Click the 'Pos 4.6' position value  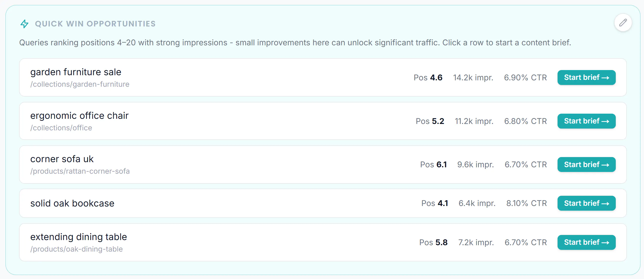point(428,77)
